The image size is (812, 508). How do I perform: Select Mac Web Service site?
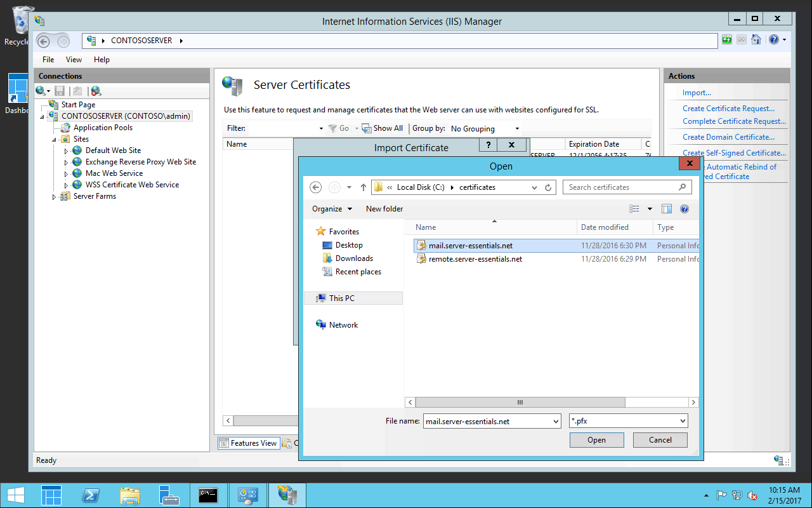click(114, 173)
